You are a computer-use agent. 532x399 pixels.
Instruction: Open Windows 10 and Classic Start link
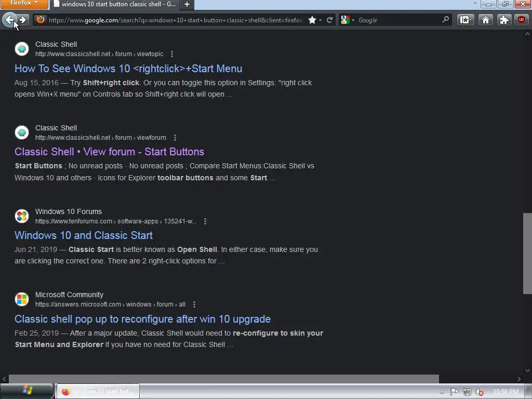[84, 235]
